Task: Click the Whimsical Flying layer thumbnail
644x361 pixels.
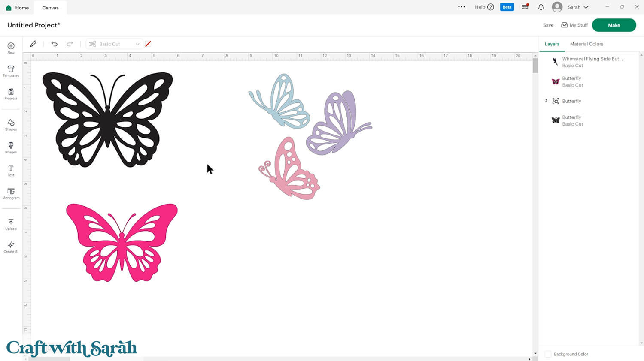Action: [x=556, y=62]
